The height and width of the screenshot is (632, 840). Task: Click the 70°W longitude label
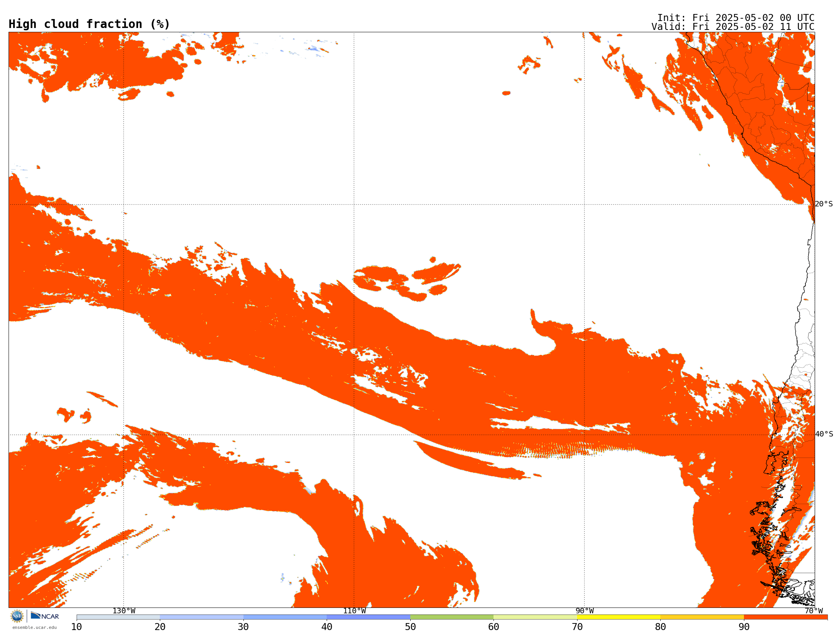pos(814,611)
